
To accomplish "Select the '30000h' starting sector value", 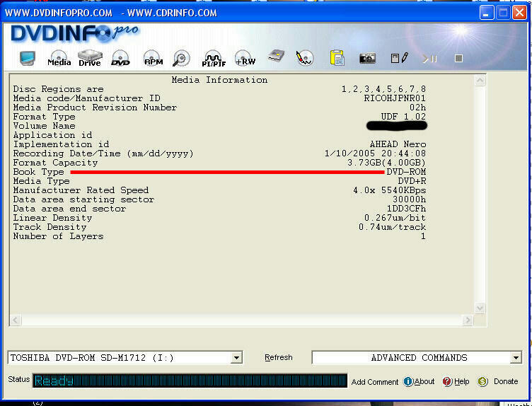I will (x=409, y=199).
